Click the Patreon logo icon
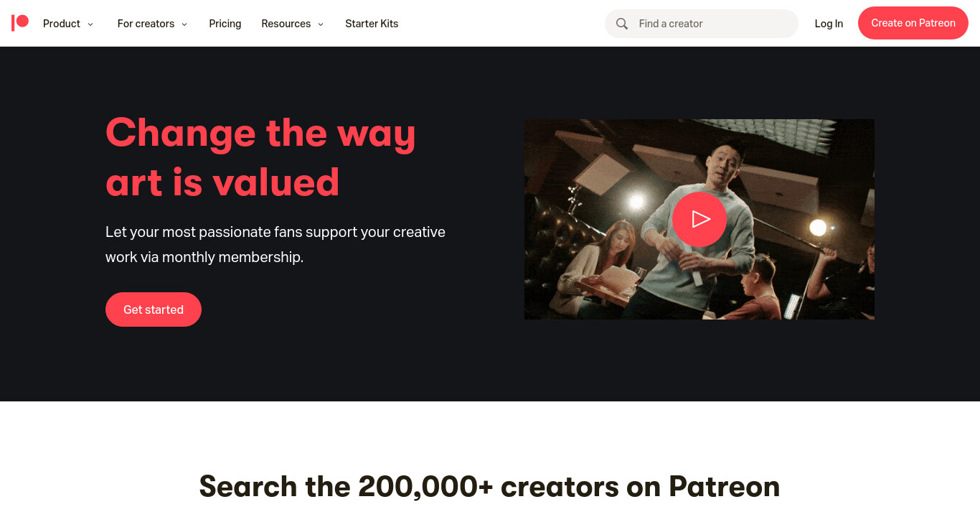 pyautogui.click(x=20, y=23)
